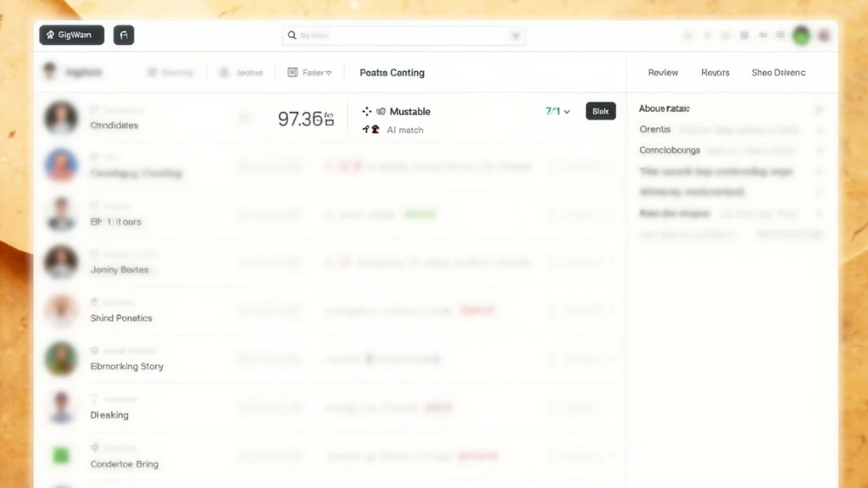Screen dimensions: 868x488
Task: Click the sparkle icon beside Mustable
Action: [366, 111]
